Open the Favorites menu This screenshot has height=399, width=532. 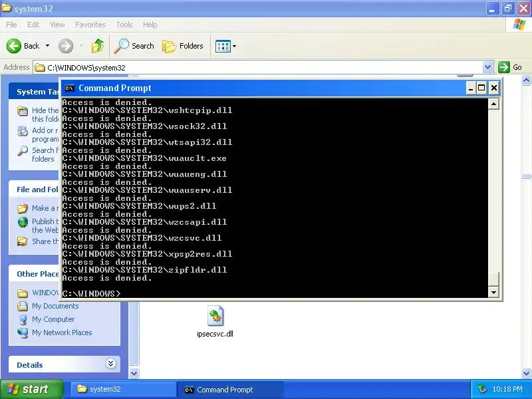click(90, 25)
